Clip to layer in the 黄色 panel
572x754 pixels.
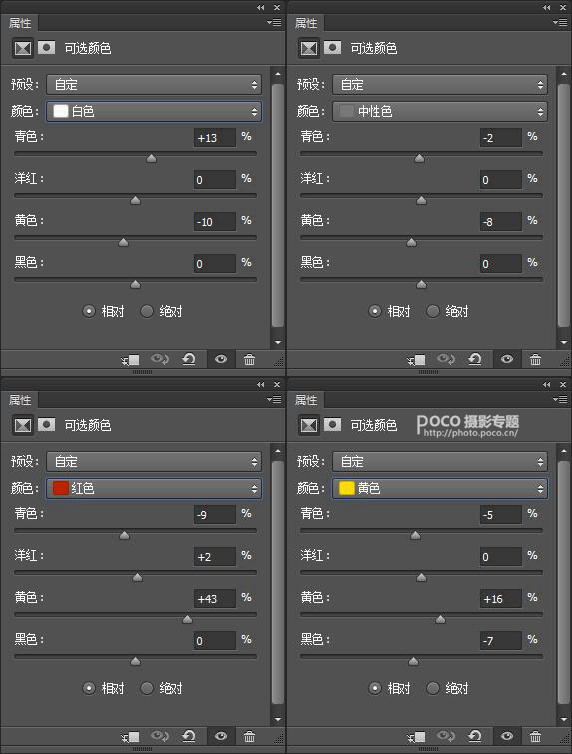(x=416, y=737)
